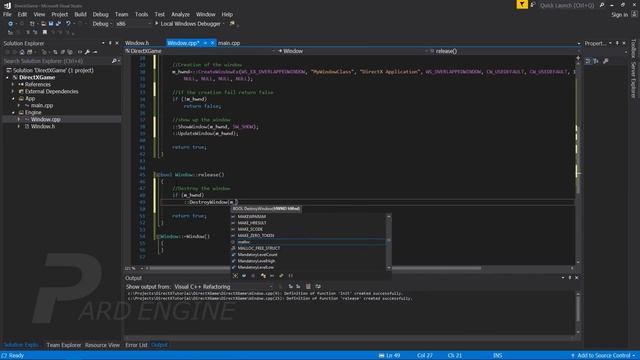Viewport: 640px width, 360px height.
Task: Click the Navigate Backward toolbar icon
Action: click(x=10, y=24)
